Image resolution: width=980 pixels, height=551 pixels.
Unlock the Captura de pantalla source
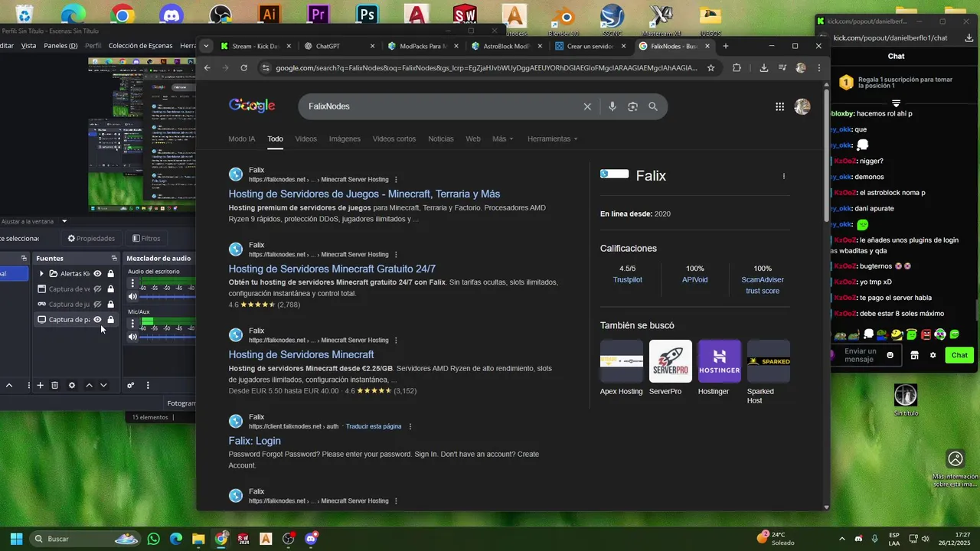pos(111,319)
